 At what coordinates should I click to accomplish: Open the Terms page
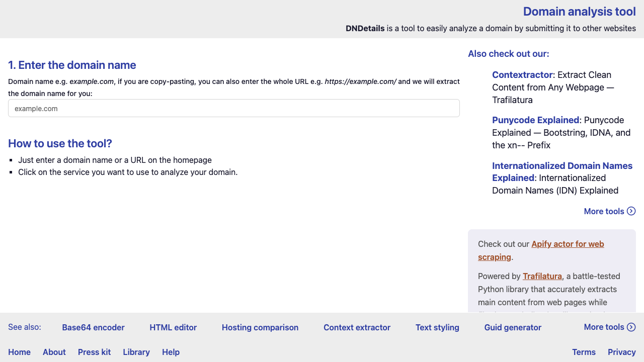click(584, 352)
